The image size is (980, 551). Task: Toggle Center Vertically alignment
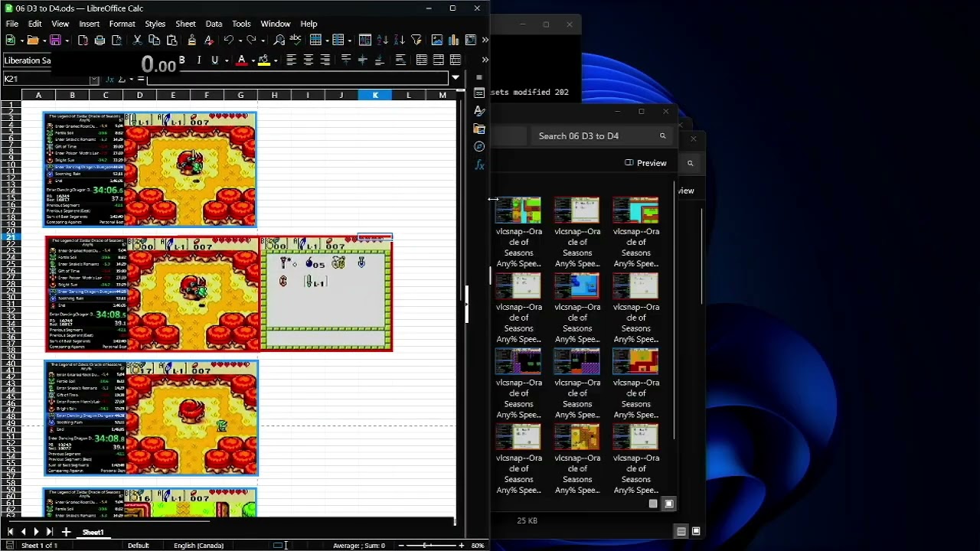(x=363, y=60)
